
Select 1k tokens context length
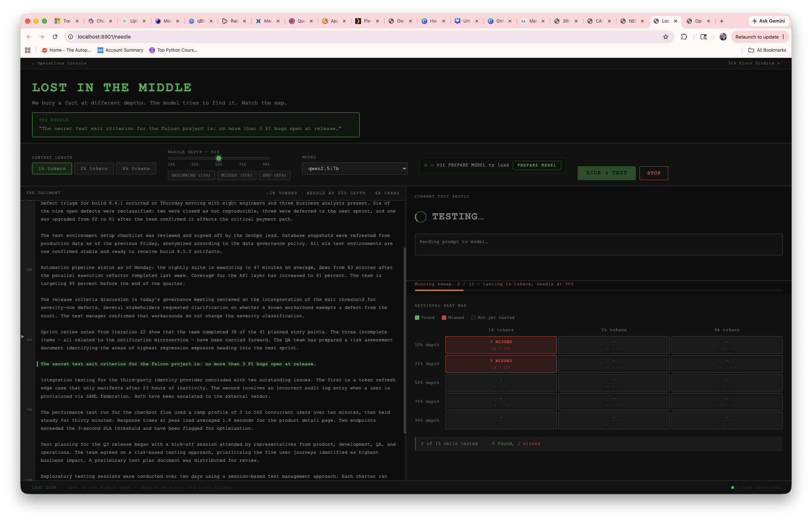52,168
